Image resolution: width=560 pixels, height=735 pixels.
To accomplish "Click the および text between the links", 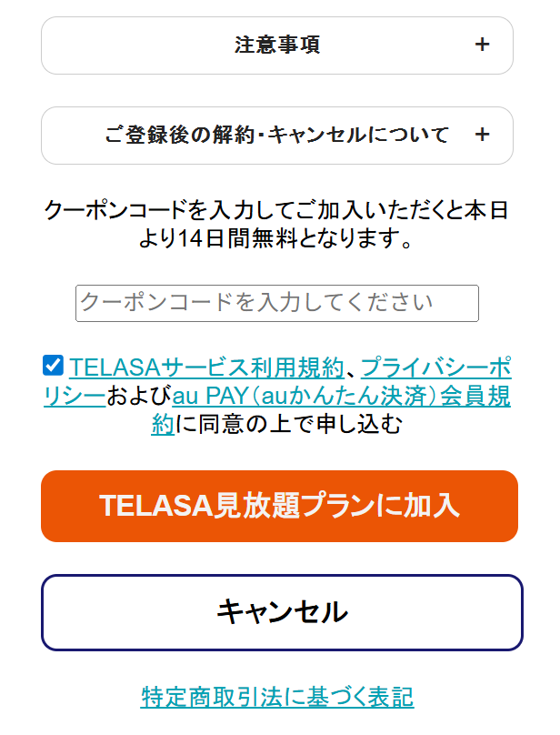I will tap(139, 396).
